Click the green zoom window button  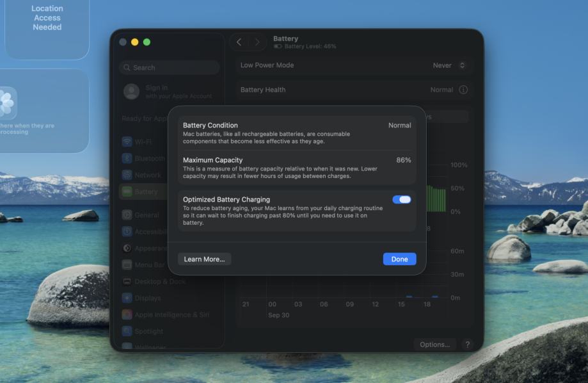tap(147, 42)
